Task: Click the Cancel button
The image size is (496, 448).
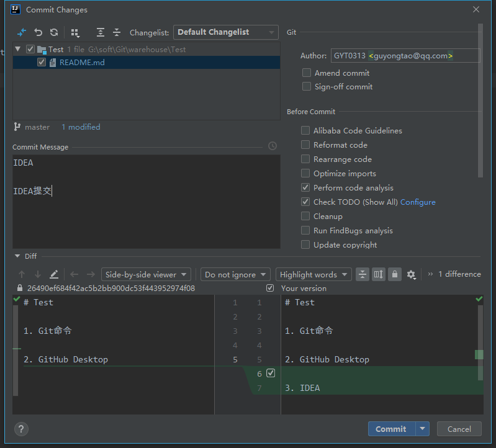Action: point(459,429)
